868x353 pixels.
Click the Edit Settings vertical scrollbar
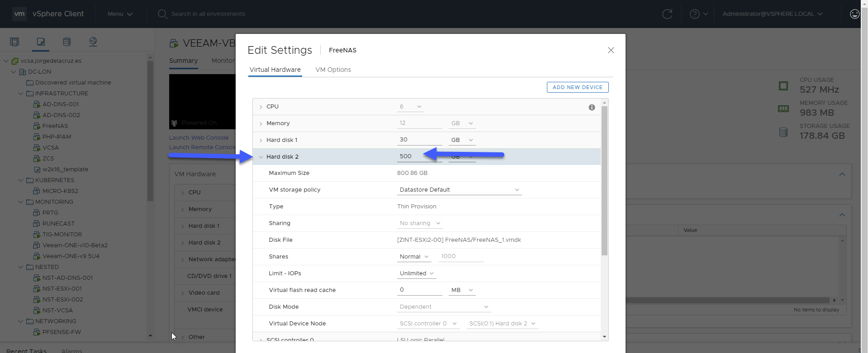(x=604, y=181)
